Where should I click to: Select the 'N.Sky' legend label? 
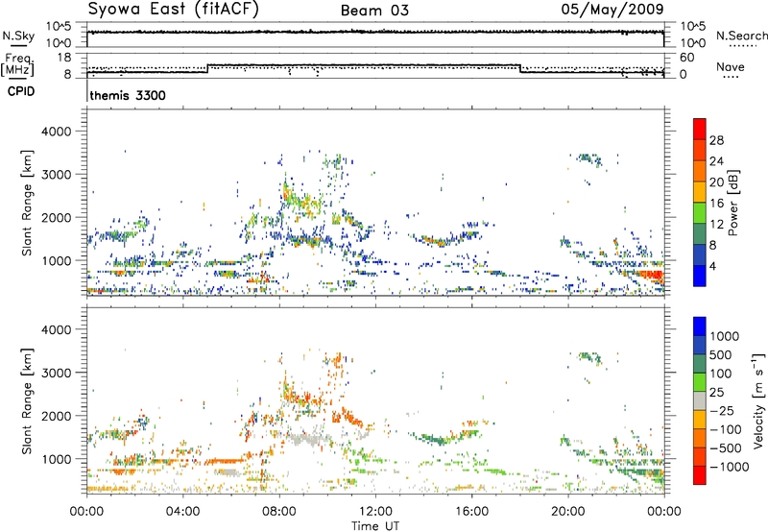tap(18, 36)
